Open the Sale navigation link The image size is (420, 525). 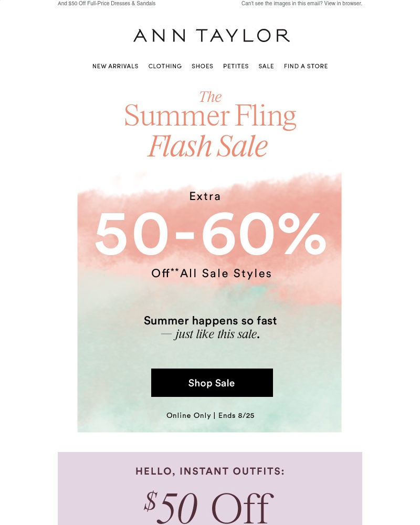pyautogui.click(x=266, y=66)
